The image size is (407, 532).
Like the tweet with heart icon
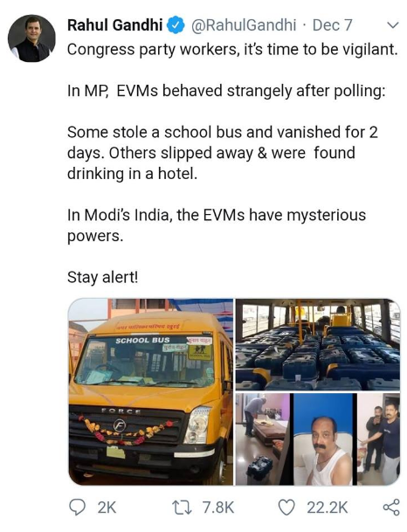pyautogui.click(x=286, y=508)
